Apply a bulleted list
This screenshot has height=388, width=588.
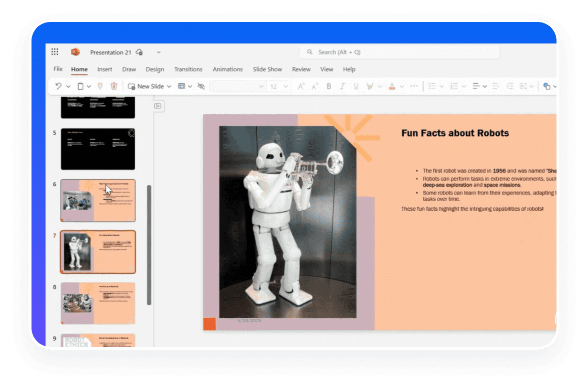[432, 86]
